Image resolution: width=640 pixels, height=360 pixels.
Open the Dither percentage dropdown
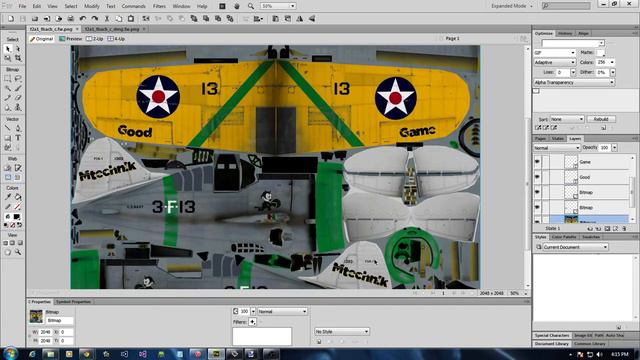[x=613, y=72]
